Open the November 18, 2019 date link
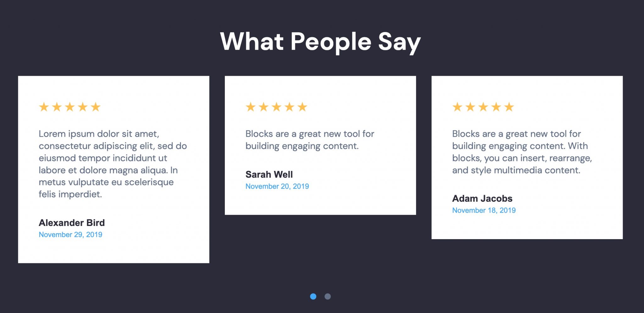Image resolution: width=644 pixels, height=313 pixels. click(x=484, y=211)
